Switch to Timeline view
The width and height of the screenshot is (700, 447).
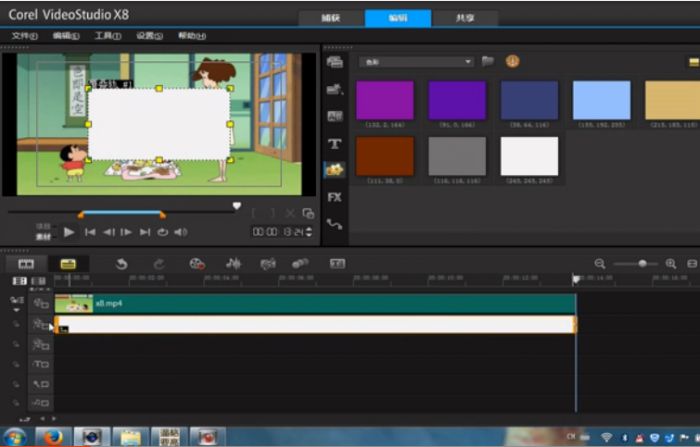(67, 264)
